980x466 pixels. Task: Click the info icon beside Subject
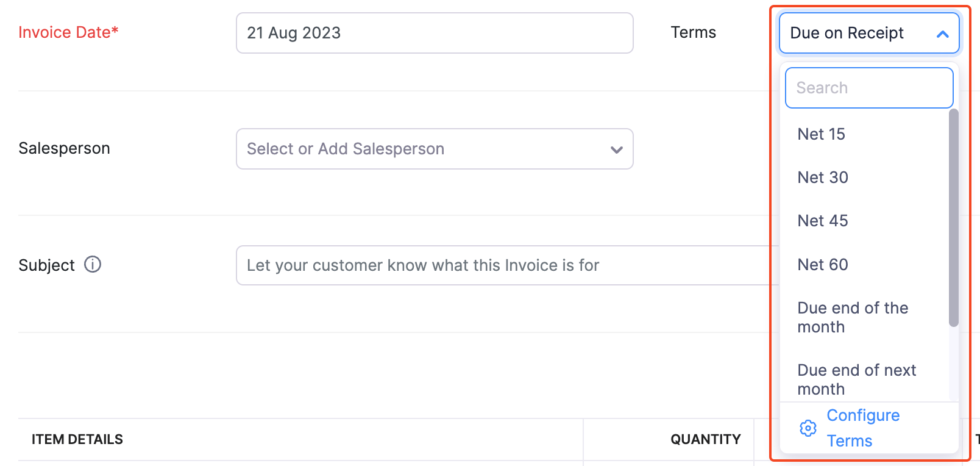coord(92,265)
